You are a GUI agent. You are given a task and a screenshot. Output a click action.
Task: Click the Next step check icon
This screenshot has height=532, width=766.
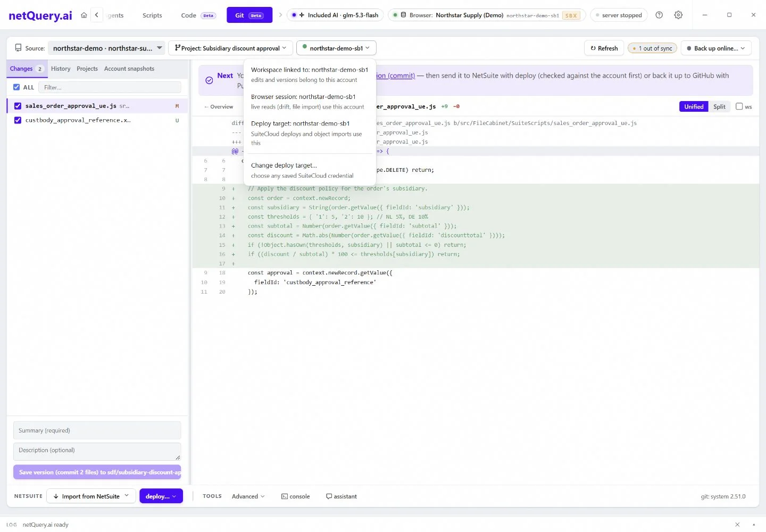209,80
